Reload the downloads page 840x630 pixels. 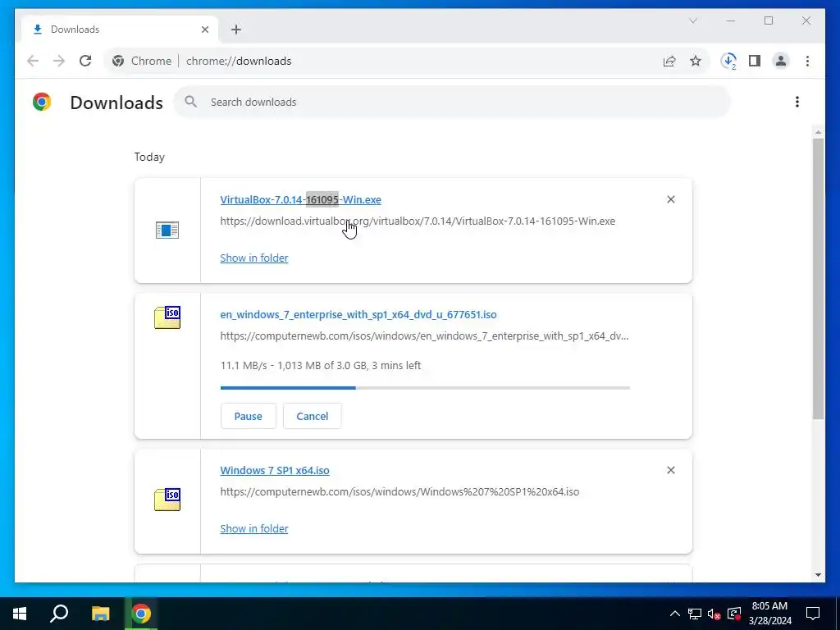(x=85, y=61)
